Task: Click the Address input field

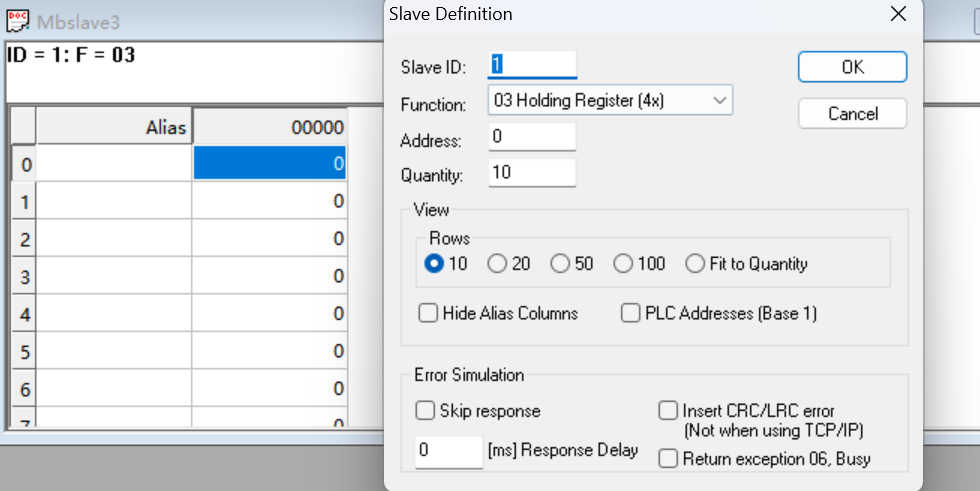Action: (532, 137)
